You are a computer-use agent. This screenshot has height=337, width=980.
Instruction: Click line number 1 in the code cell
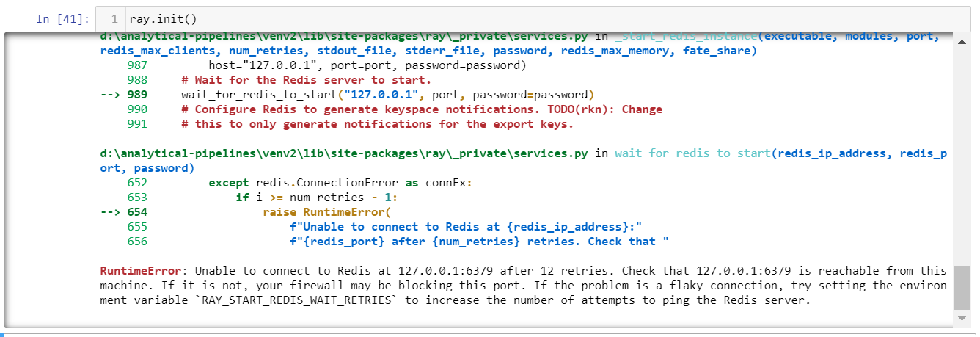point(114,18)
